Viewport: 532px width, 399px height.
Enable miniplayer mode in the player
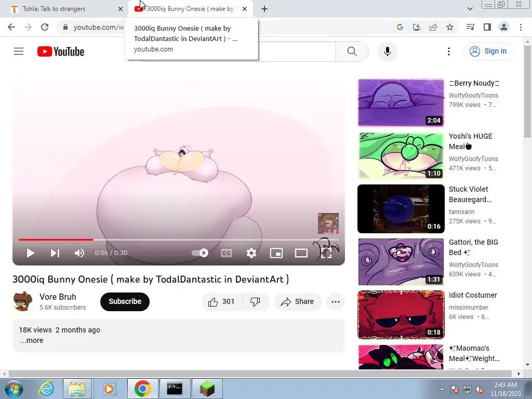pos(276,253)
